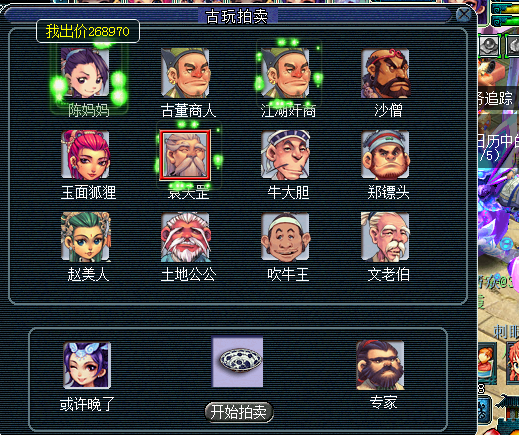Close the 古玩拍卖 auction window
Image resolution: width=519 pixels, height=435 pixels.
click(x=463, y=15)
